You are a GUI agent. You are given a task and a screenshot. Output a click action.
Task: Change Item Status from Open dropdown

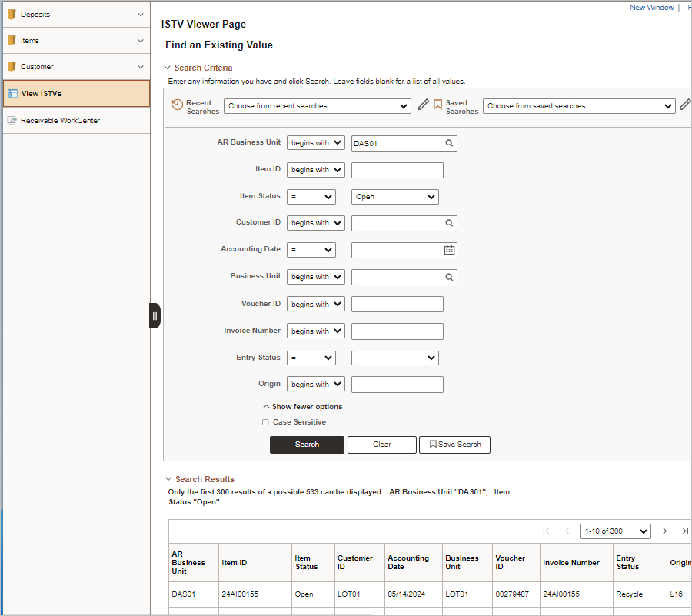click(x=394, y=197)
